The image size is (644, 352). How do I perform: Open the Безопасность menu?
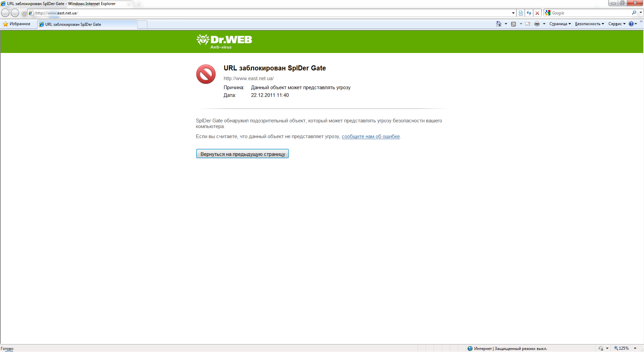(x=589, y=24)
